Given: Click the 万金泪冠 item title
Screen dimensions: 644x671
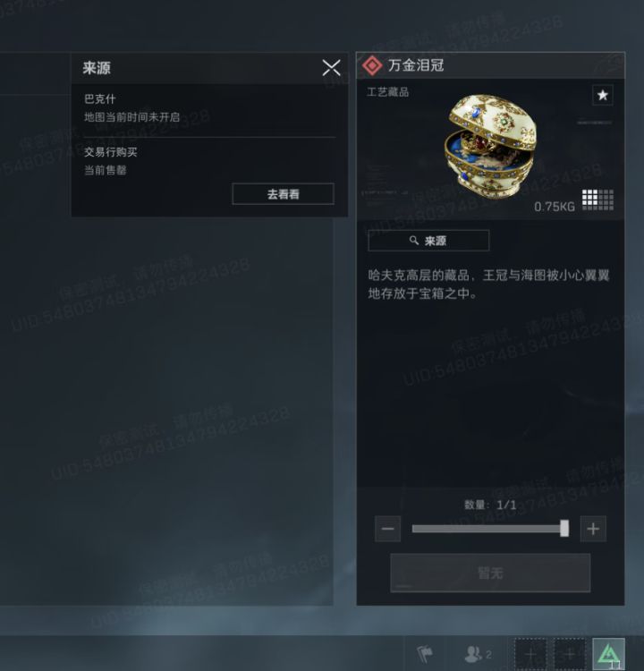Looking at the screenshot, I should pyautogui.click(x=416, y=65).
